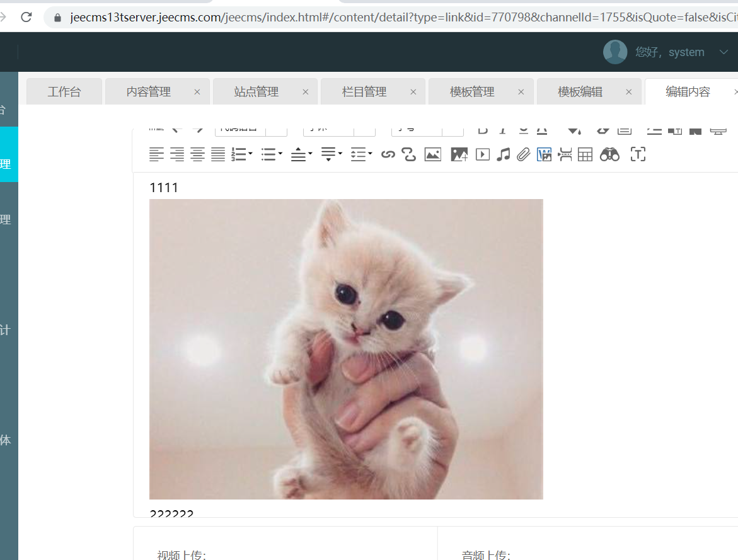The width and height of the screenshot is (738, 560).
Task: Switch to the 内容管理 tab
Action: click(x=149, y=92)
